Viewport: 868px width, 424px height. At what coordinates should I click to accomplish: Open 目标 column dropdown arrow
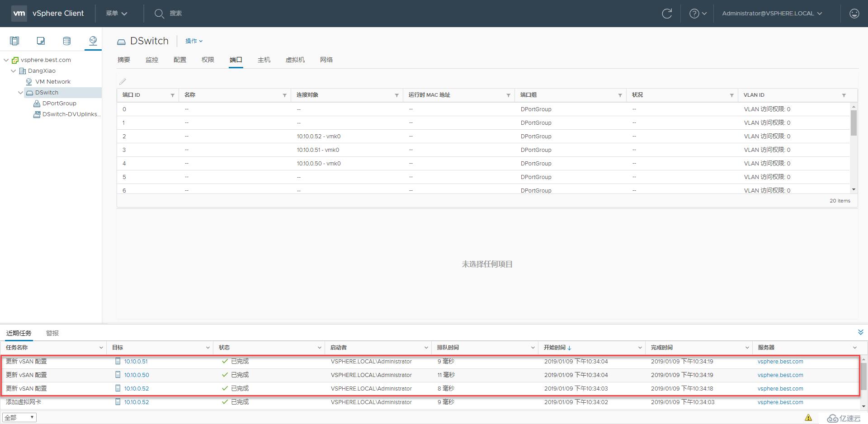point(208,348)
